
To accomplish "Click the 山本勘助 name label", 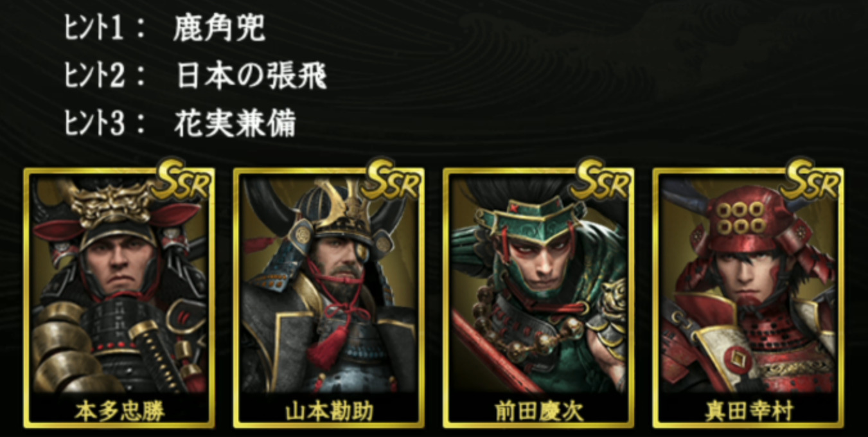I will click(x=329, y=411).
